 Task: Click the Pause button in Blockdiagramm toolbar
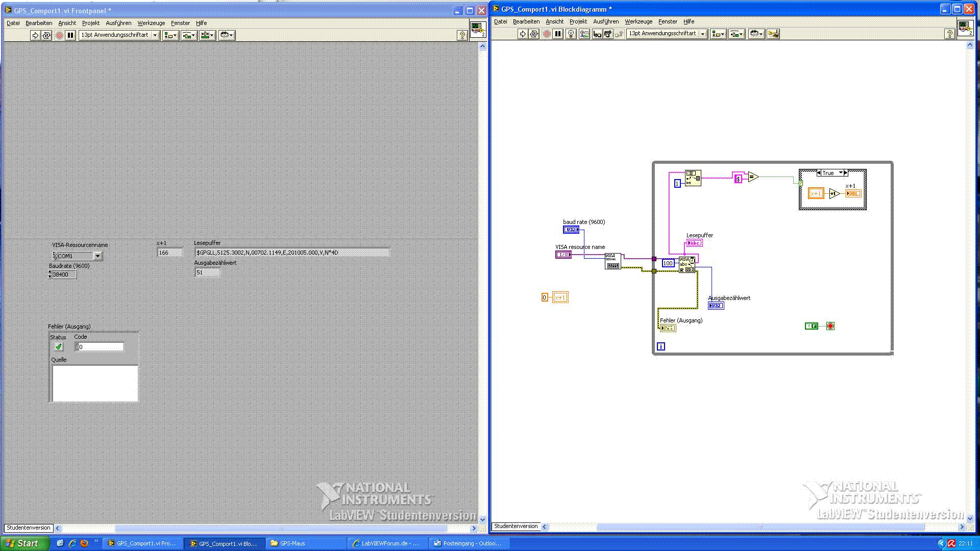tap(558, 34)
